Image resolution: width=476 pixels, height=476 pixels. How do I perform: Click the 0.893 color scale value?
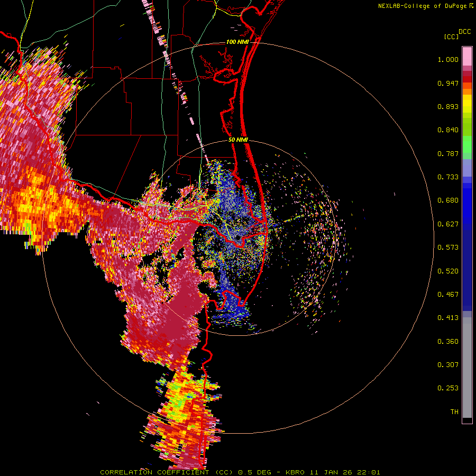(448, 106)
